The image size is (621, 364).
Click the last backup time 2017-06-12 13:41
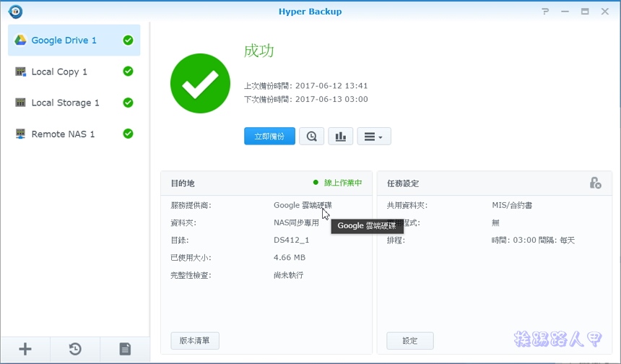[331, 85]
